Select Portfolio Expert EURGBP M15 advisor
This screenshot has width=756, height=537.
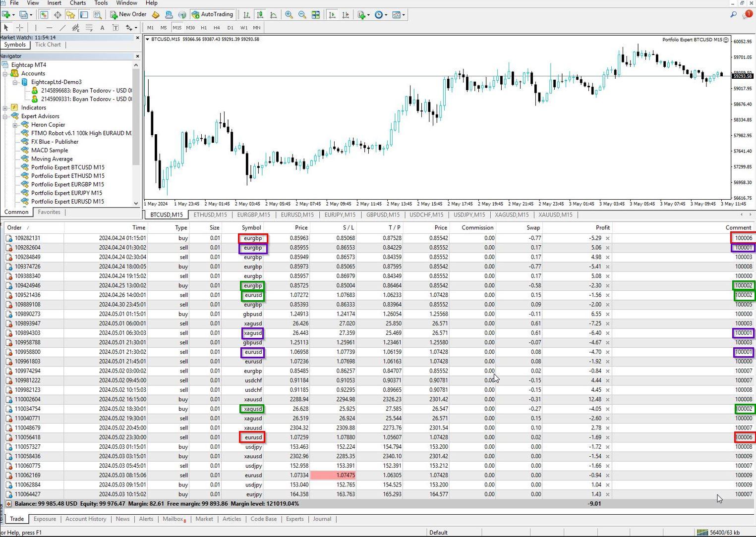67,184
